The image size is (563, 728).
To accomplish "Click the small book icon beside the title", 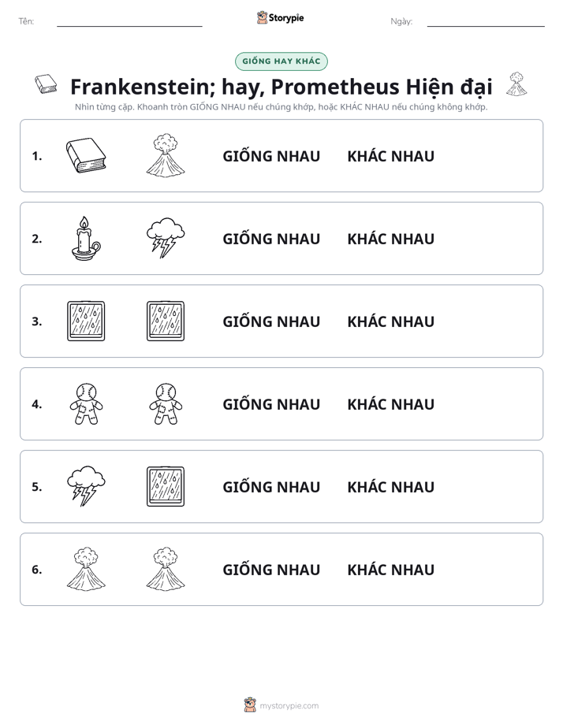I will click(x=46, y=84).
